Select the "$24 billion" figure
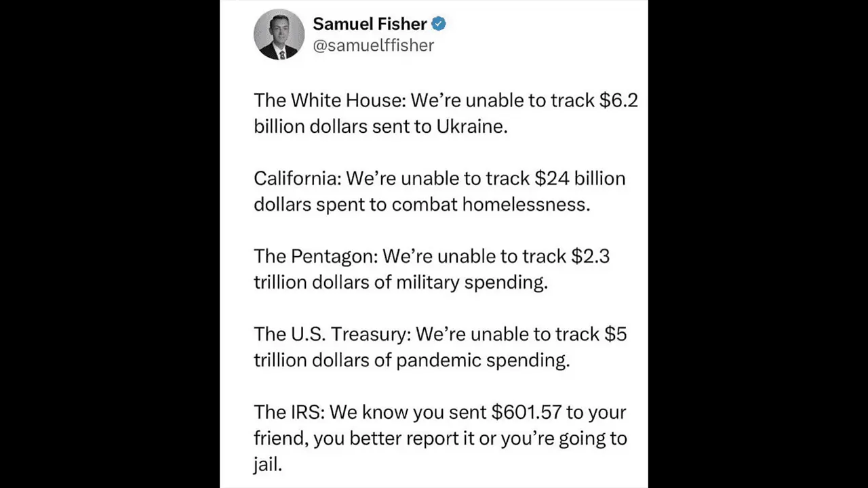 coord(580,178)
